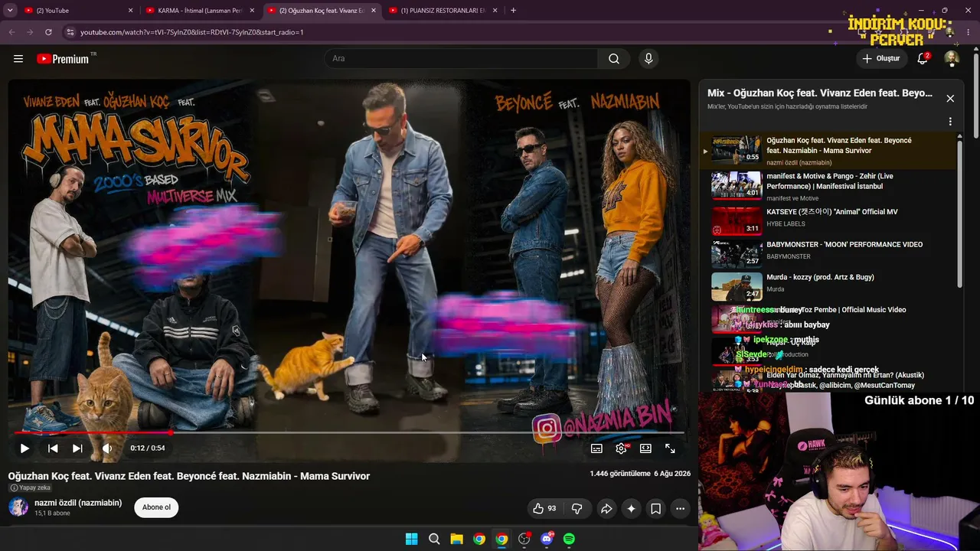View site information for youtube.com
The height and width of the screenshot is (551, 980).
coord(70,32)
